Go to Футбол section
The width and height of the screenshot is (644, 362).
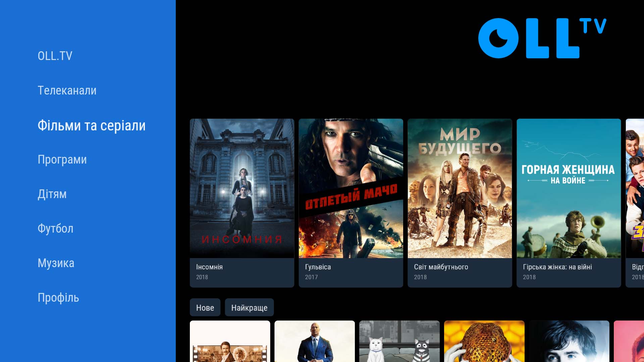[x=55, y=229]
